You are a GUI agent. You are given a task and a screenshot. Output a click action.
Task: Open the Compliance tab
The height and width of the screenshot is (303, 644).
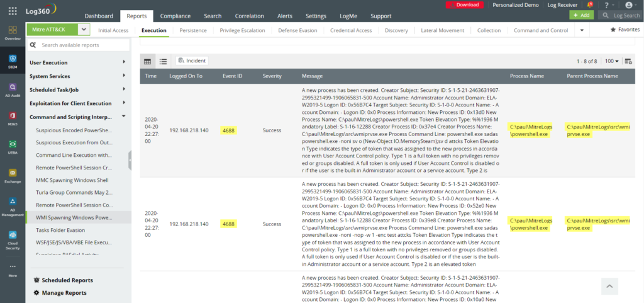[175, 16]
